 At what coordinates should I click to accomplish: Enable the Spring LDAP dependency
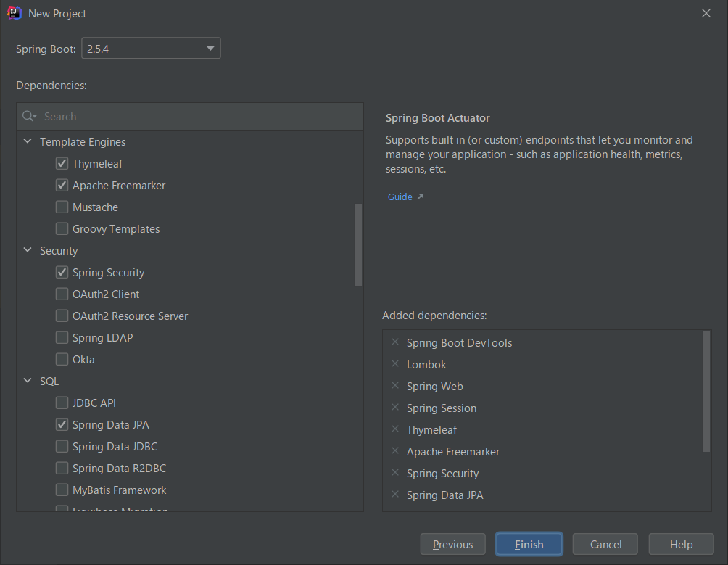coord(62,337)
